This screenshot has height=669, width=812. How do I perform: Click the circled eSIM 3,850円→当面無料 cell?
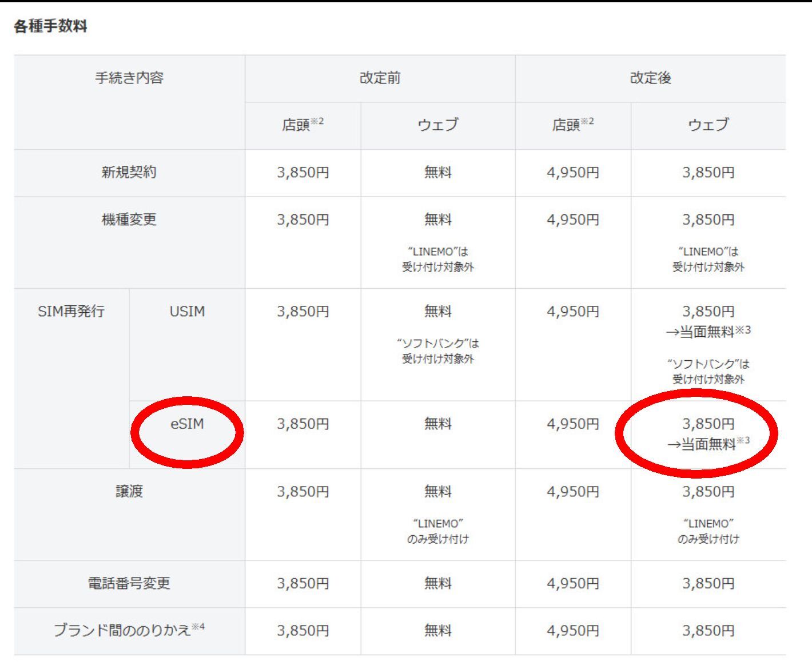click(708, 434)
